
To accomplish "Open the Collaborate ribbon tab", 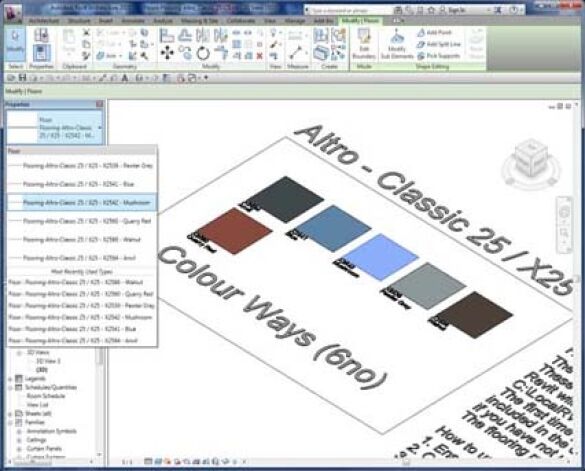I will (241, 21).
